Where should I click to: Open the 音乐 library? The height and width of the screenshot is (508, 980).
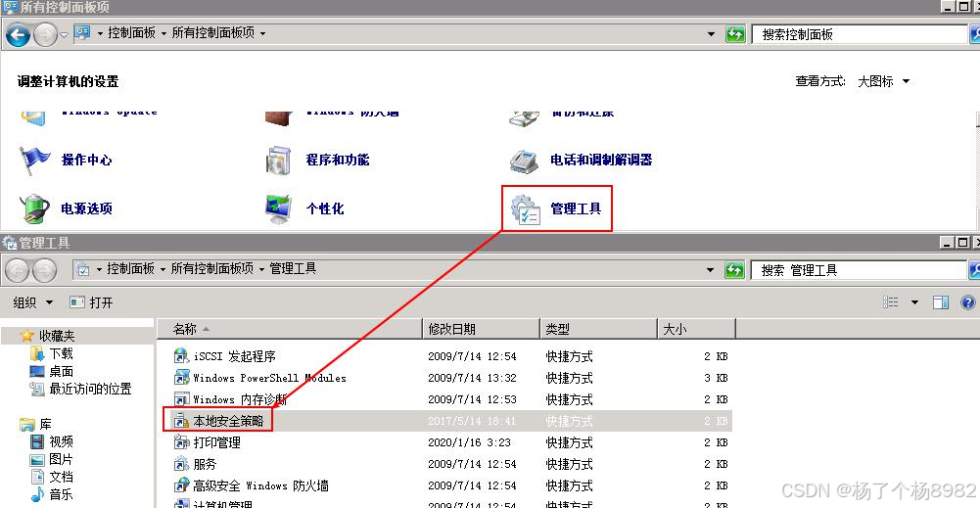point(62,494)
